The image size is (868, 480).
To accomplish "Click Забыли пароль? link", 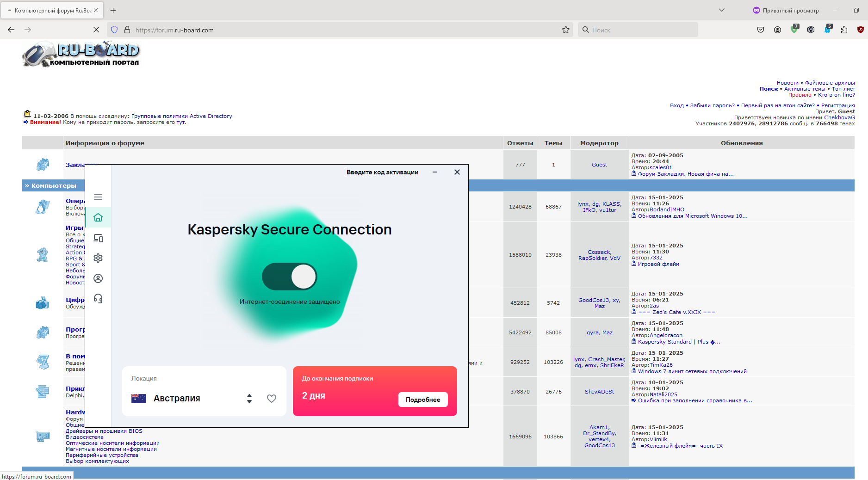I will [x=712, y=105].
